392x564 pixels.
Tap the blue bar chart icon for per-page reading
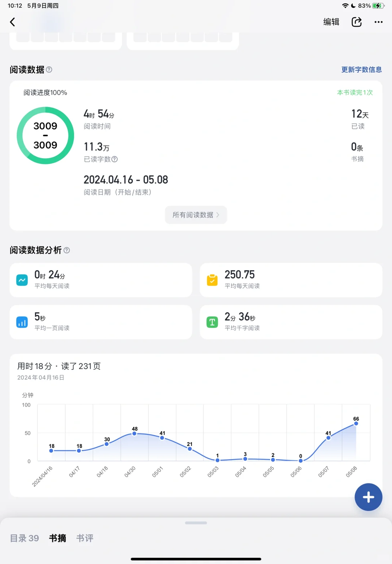[x=22, y=322]
